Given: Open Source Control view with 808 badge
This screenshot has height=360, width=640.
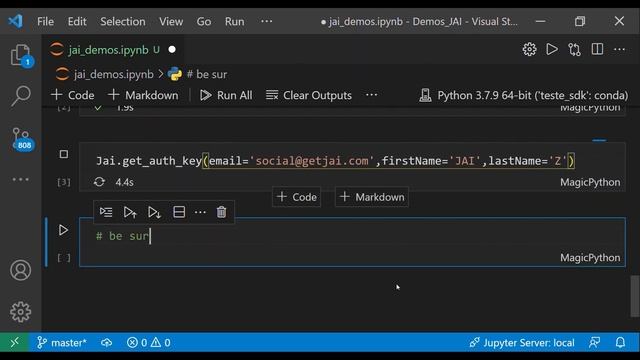Looking at the screenshot, I should (x=21, y=139).
